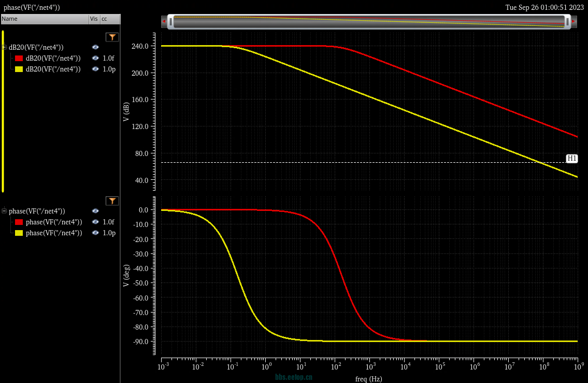Click the red color swatch of the dB20 trace

(x=19, y=59)
